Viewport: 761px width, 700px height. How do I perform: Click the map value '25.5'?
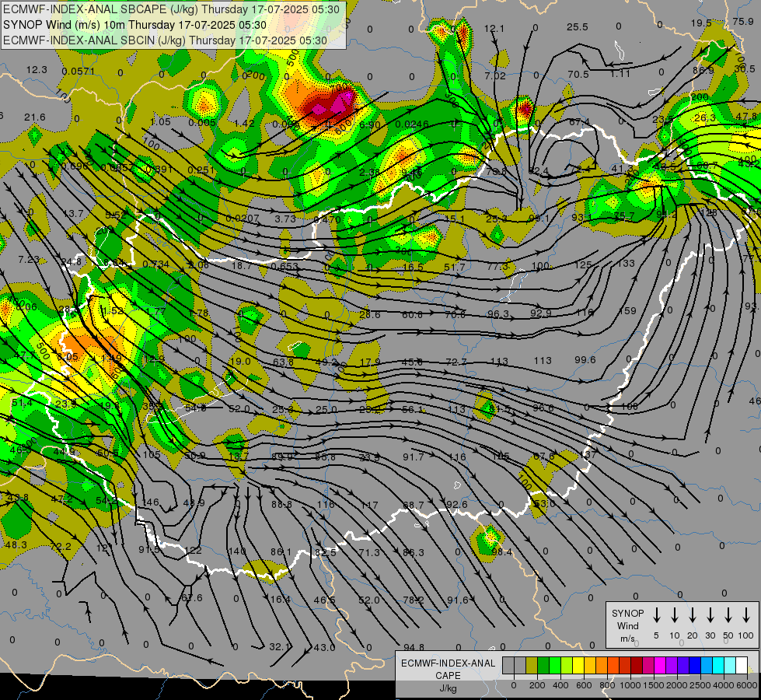(577, 27)
